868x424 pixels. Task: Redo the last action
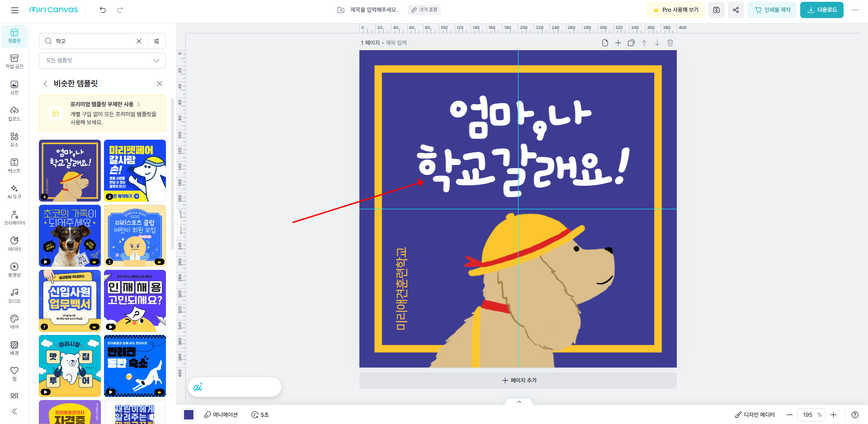point(120,10)
